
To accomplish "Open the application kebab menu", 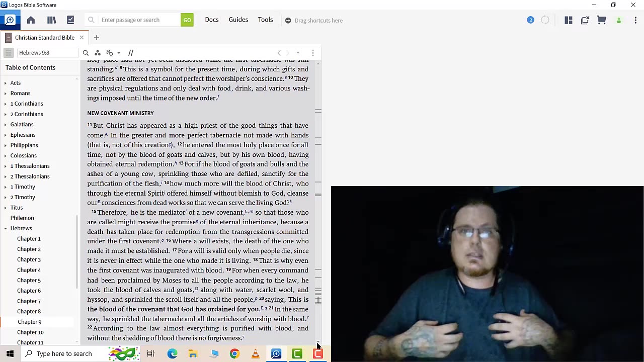I will click(635, 20).
